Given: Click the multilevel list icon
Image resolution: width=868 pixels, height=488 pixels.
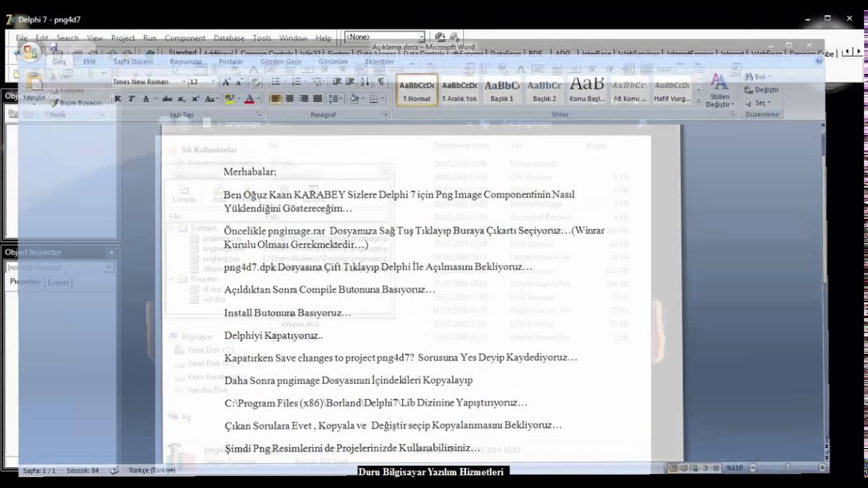Looking at the screenshot, I should (x=317, y=82).
